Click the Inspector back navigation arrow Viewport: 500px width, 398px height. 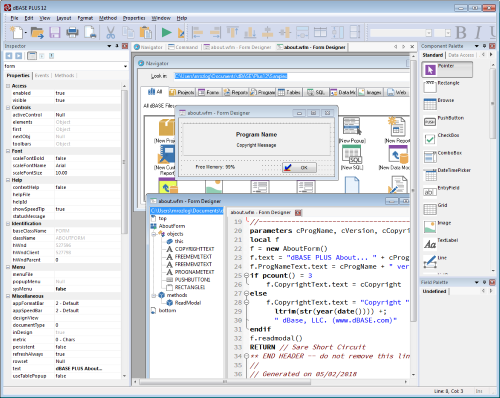9,56
